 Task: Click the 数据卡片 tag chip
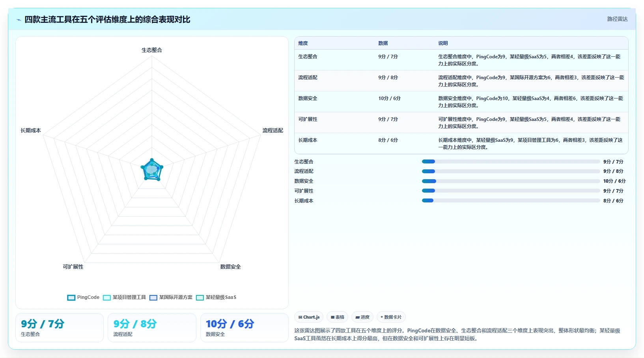tap(391, 317)
